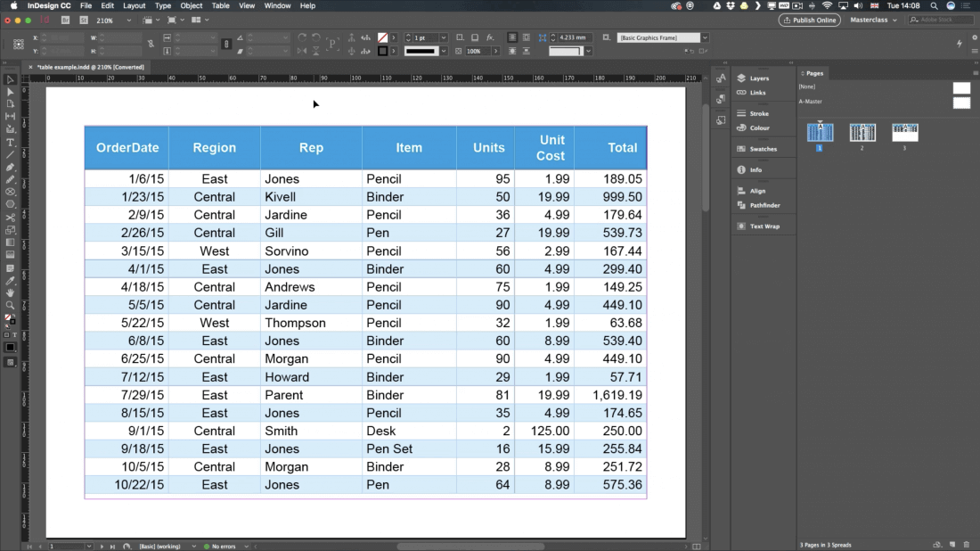The width and height of the screenshot is (980, 551).
Task: Open the stroke weight dropdown showing 1 pt
Action: (x=443, y=37)
